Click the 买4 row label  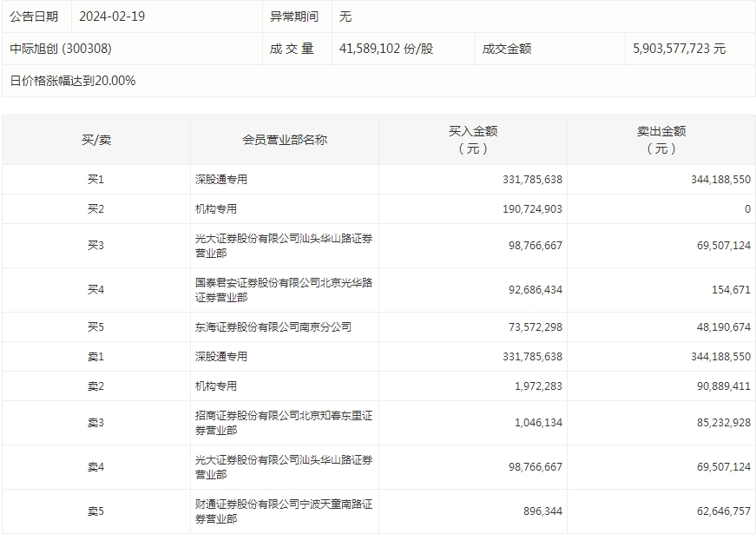click(x=96, y=290)
